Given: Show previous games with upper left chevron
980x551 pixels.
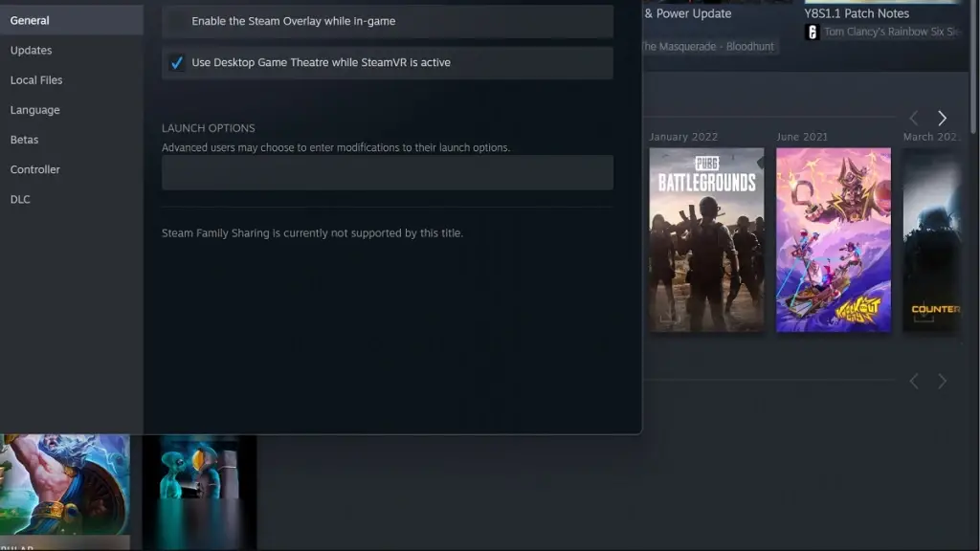Looking at the screenshot, I should (x=914, y=118).
